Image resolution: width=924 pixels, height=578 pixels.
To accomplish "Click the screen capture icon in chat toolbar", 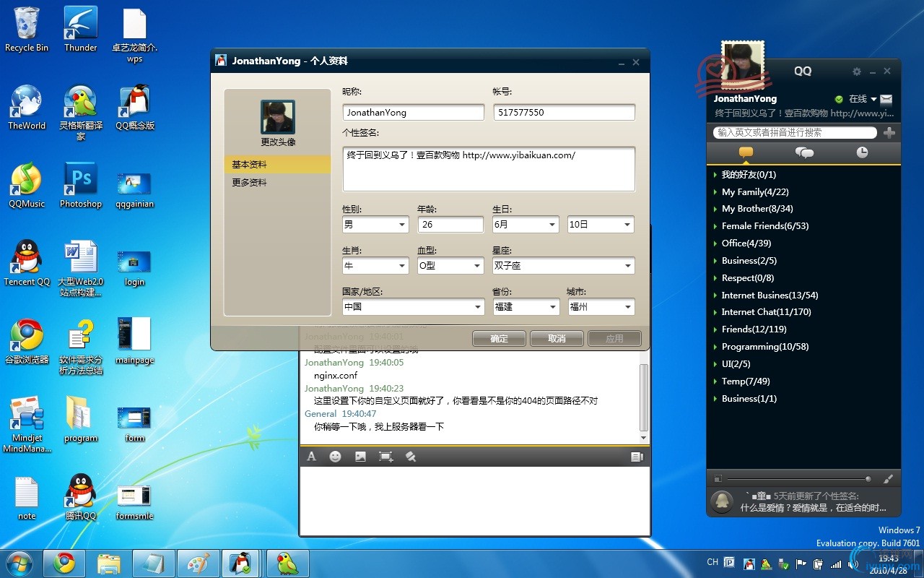I will [385, 456].
